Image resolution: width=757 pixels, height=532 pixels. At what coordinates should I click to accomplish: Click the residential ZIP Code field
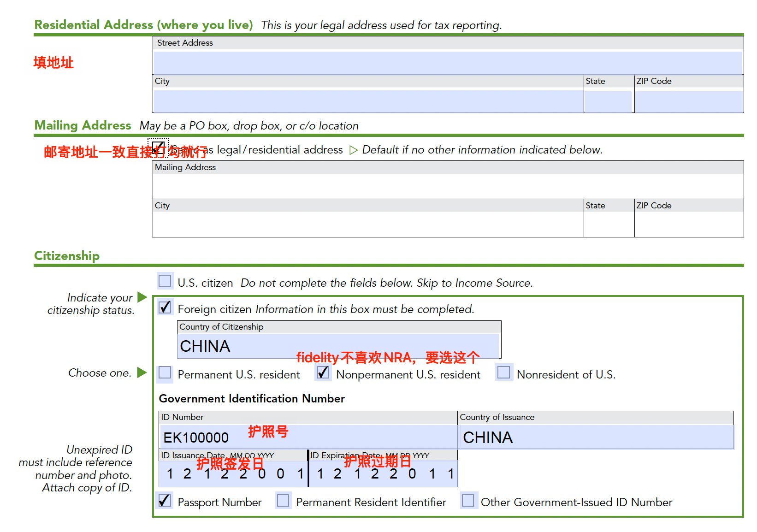(689, 101)
